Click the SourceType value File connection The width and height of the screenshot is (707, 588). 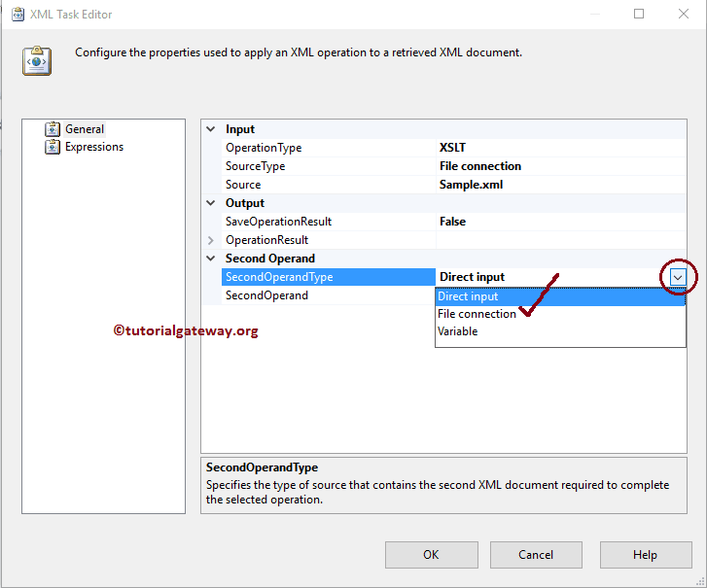[x=480, y=166]
